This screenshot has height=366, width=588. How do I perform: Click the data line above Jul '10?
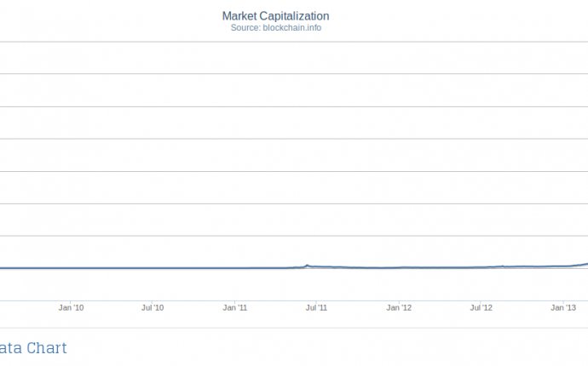tap(153, 268)
